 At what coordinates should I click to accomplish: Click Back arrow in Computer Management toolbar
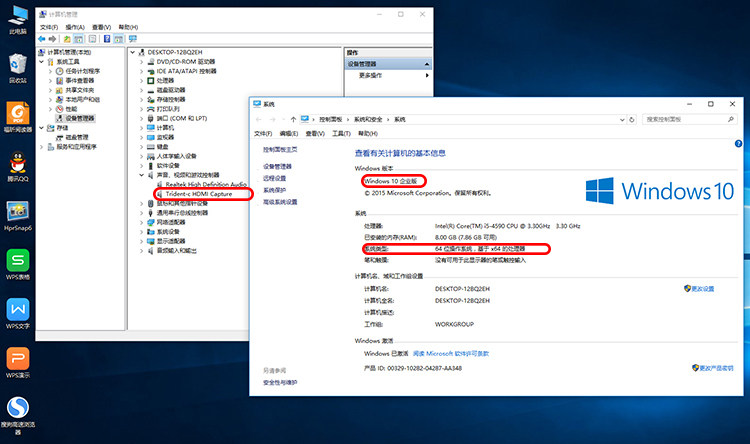point(42,39)
